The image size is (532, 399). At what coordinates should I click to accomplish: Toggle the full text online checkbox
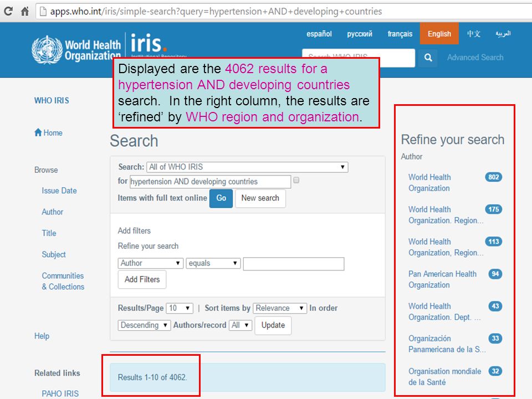(296, 180)
